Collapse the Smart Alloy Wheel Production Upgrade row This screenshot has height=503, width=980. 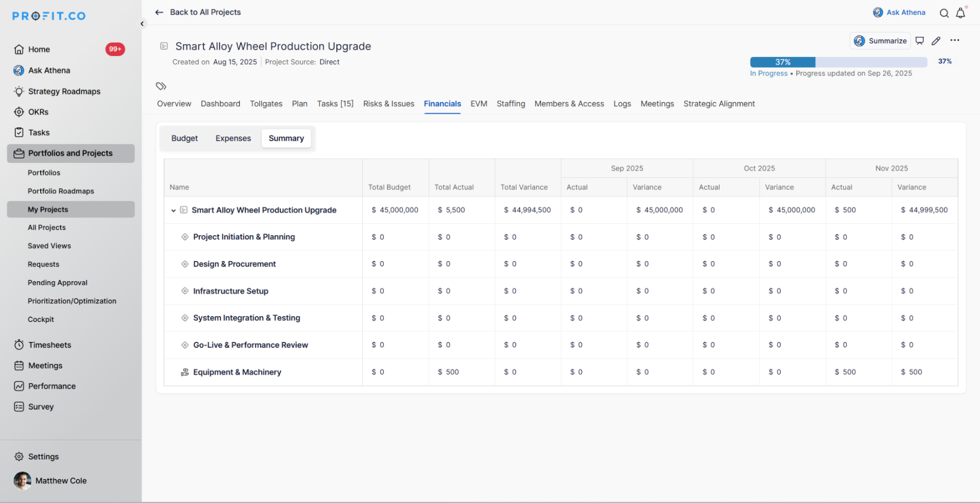pos(173,211)
